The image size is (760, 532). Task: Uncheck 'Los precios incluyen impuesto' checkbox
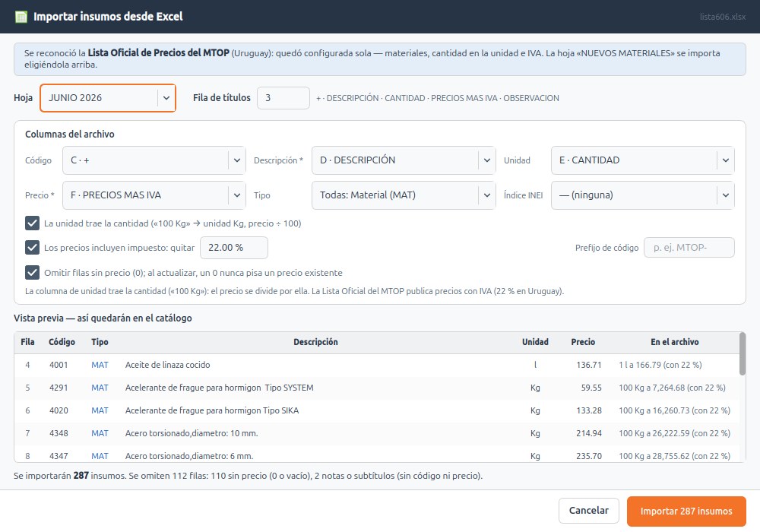[32, 248]
